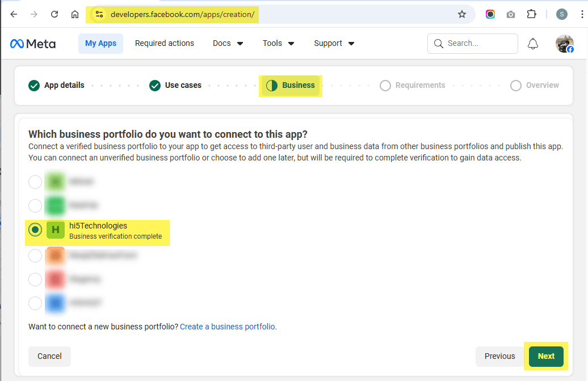Click the green App details checkmark icon
The image size is (588, 381).
33,85
